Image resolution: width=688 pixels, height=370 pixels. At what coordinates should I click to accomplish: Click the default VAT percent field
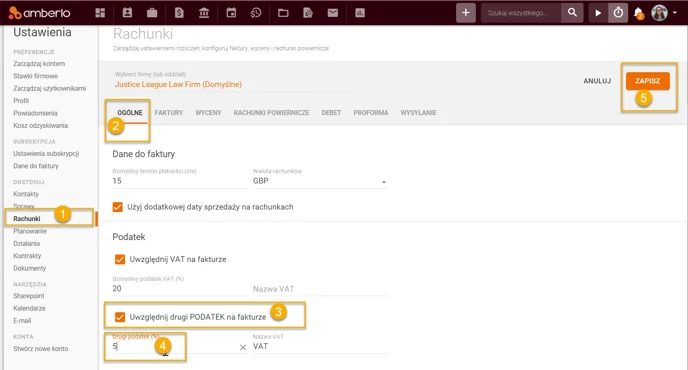point(180,288)
